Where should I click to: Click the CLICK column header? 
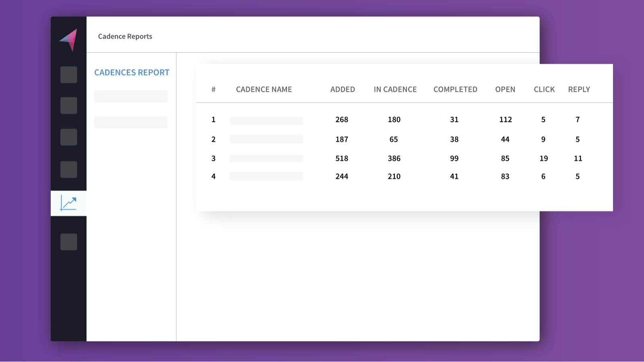544,89
